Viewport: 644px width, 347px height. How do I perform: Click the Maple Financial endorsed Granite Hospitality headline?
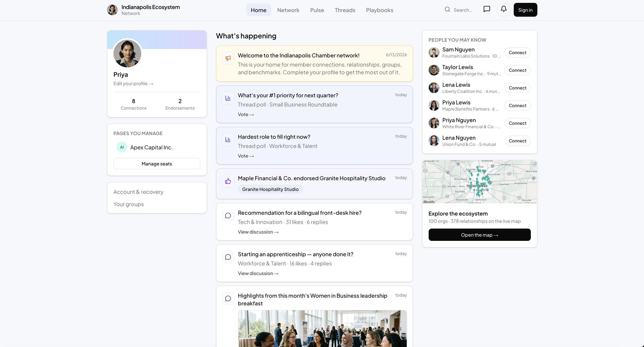click(x=312, y=178)
